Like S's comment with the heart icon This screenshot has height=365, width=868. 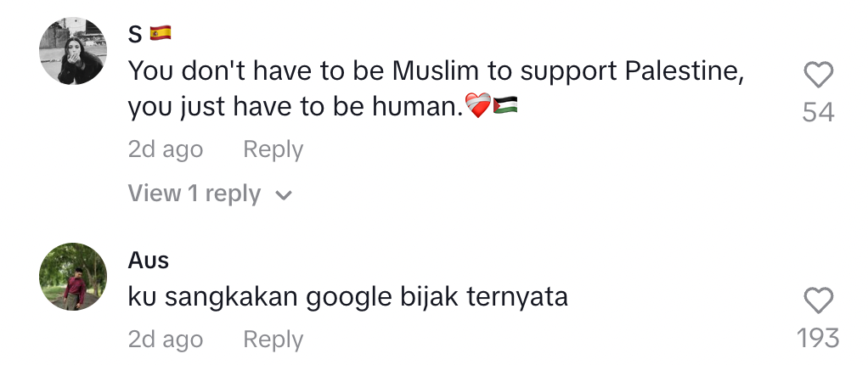point(818,76)
